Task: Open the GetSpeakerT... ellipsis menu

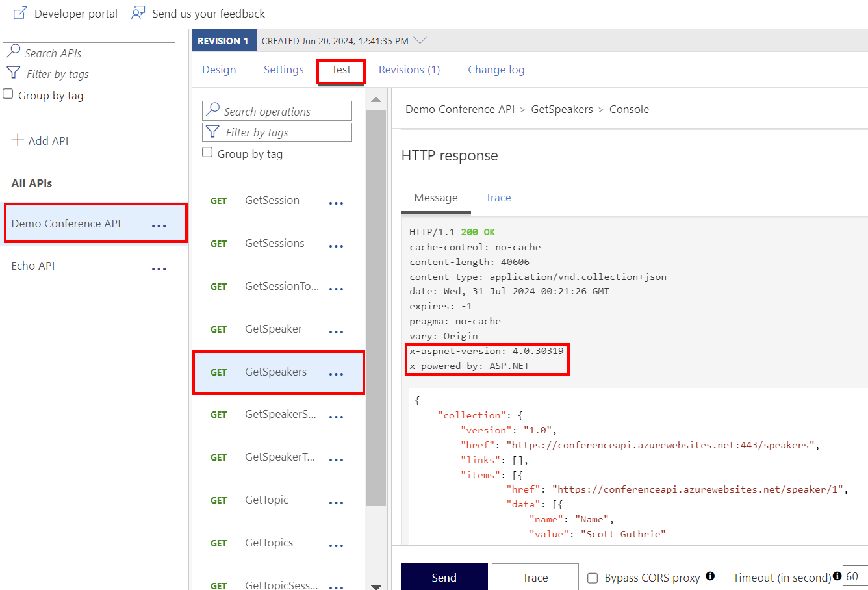Action: coord(336,460)
